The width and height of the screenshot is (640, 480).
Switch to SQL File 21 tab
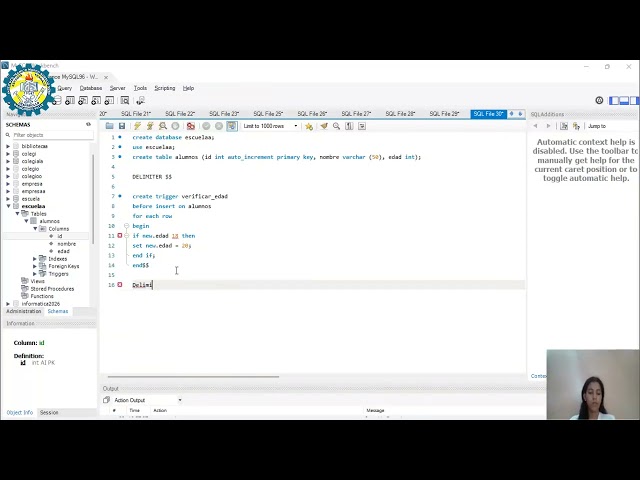(136, 114)
